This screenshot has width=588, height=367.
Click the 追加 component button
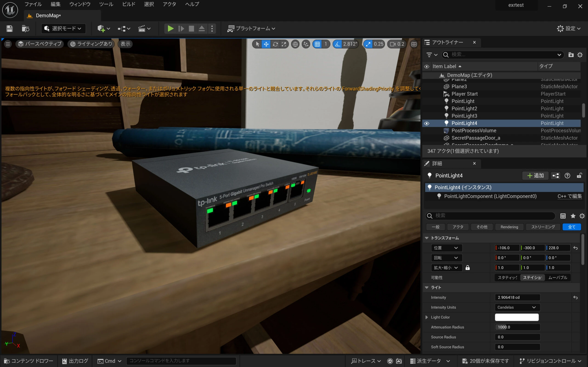(x=535, y=175)
